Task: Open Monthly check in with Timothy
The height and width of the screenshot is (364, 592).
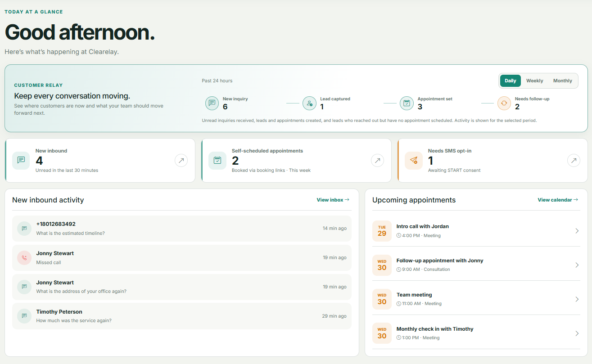Action: click(476, 333)
